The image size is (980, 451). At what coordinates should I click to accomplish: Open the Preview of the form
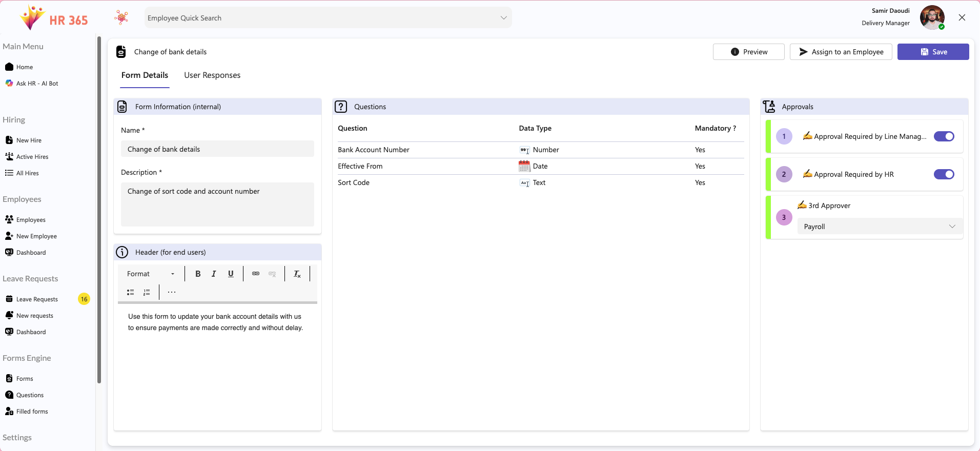pyautogui.click(x=748, y=52)
